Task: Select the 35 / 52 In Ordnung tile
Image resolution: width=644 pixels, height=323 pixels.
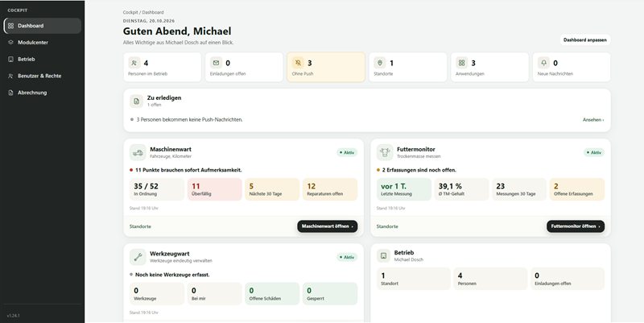Action: [x=157, y=189]
